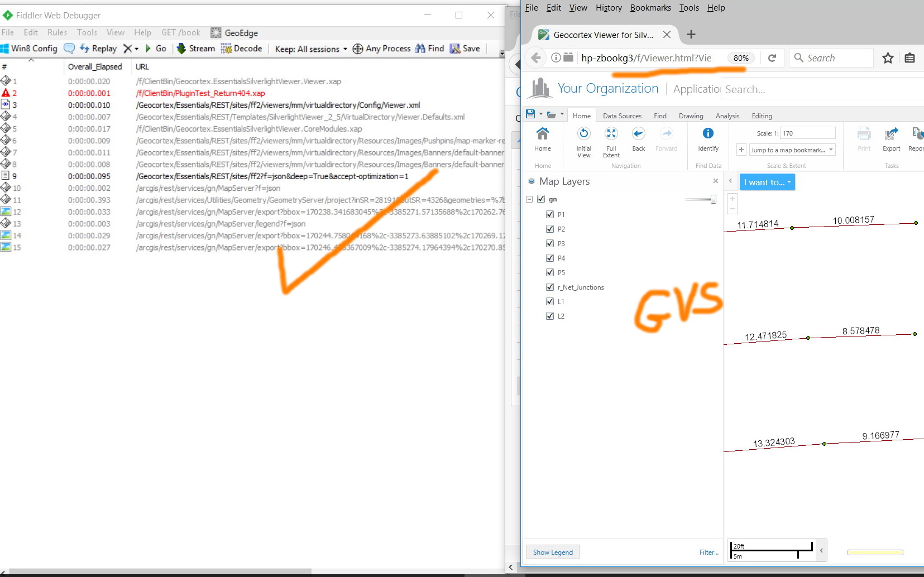Bookmark this page with star icon
The image size is (924, 577).
(888, 58)
